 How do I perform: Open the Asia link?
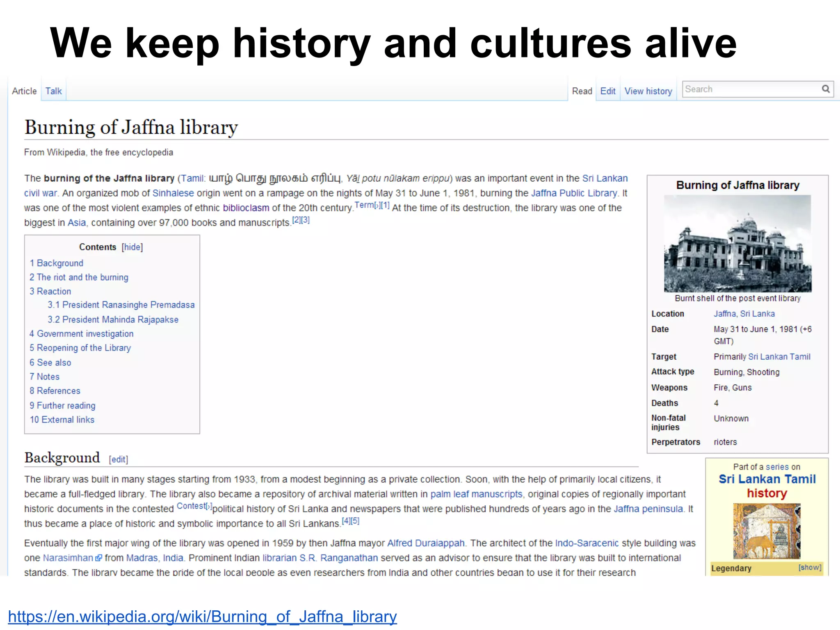(77, 223)
